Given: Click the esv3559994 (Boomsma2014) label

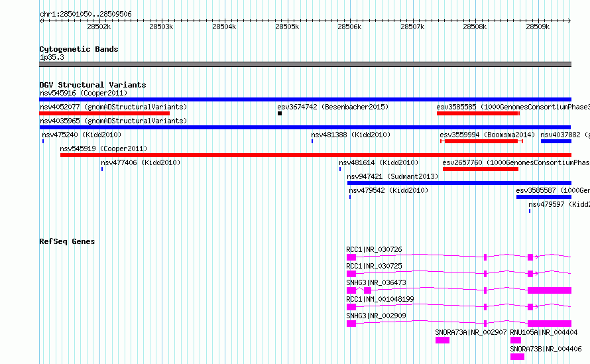Looking at the screenshot, I should [487, 135].
